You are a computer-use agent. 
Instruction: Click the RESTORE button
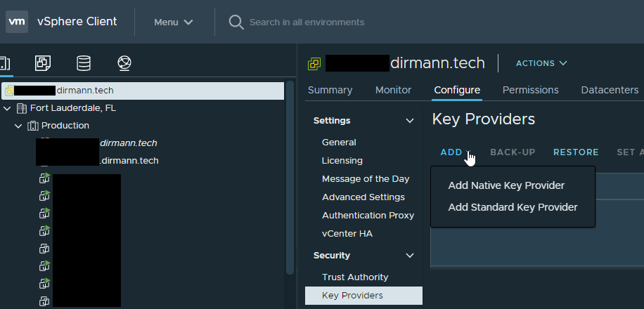[x=576, y=152]
